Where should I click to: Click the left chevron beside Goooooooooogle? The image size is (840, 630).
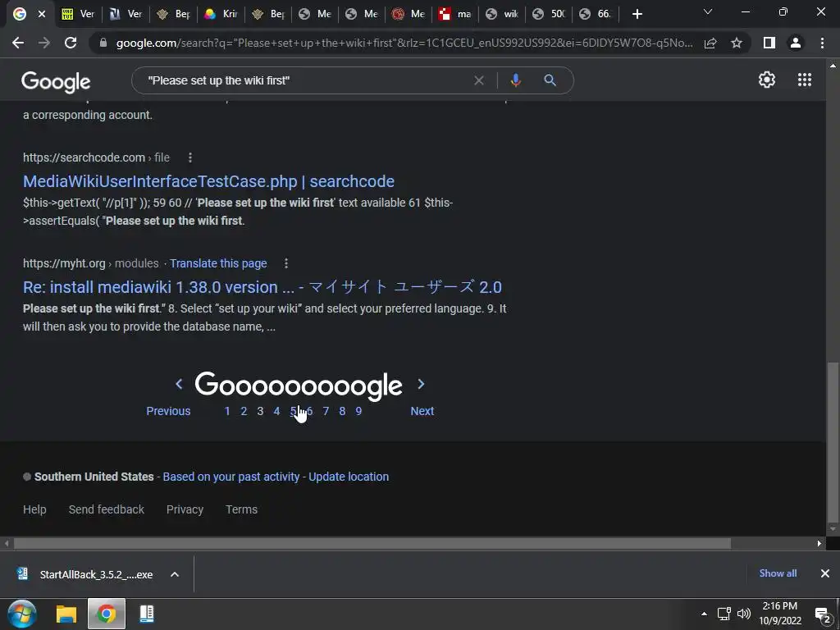pos(179,384)
